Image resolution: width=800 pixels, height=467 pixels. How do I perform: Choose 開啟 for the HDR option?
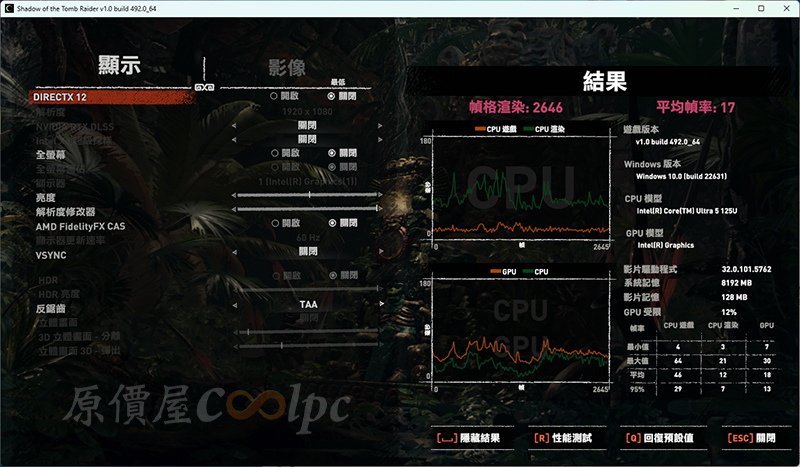pyautogui.click(x=286, y=276)
